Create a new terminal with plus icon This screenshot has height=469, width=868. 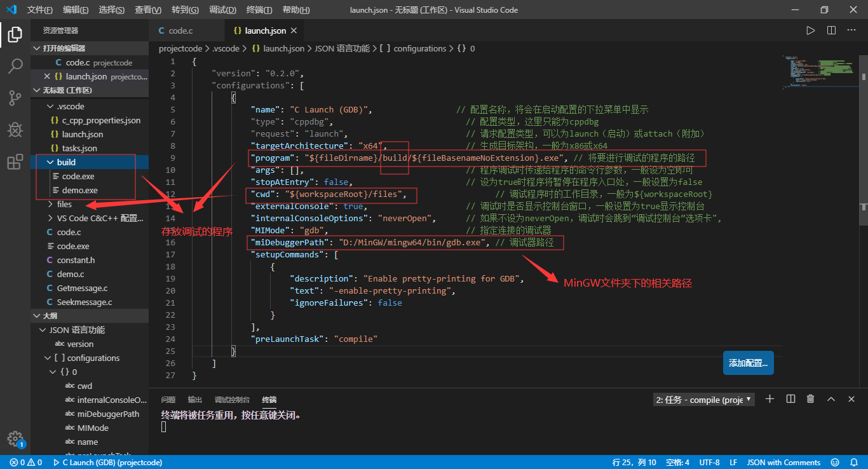tap(770, 399)
